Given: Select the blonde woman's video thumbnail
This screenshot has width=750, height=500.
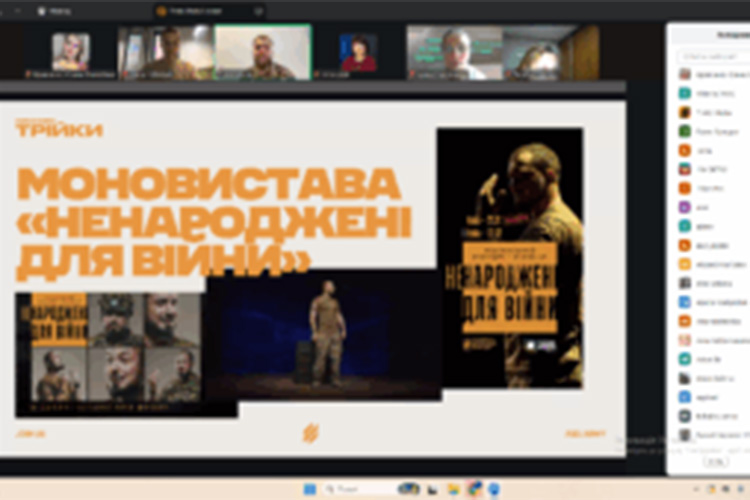Looking at the screenshot, I should [x=70, y=52].
